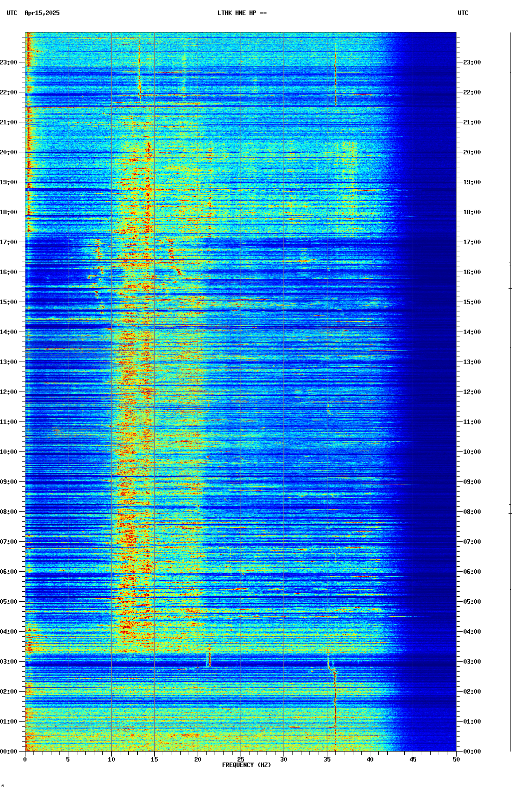
Task: Click the 0 Hz frequency tick label
Action: (x=25, y=760)
